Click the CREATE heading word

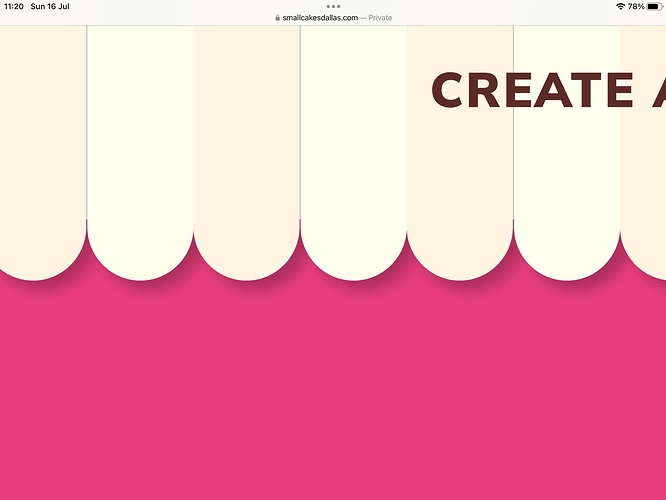[x=532, y=90]
